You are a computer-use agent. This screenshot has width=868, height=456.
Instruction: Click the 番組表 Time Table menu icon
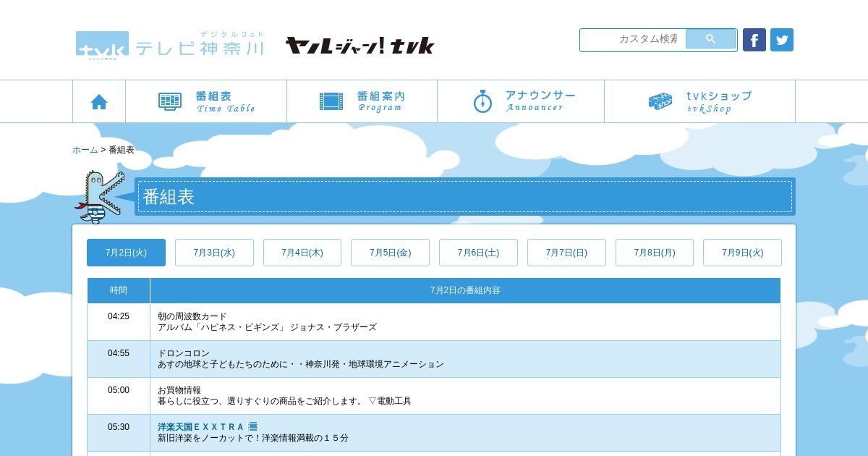coord(170,101)
